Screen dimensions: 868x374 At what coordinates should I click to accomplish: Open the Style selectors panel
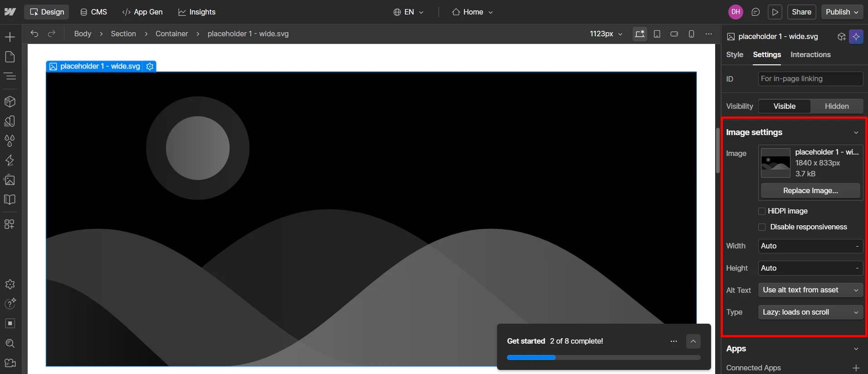(10, 121)
